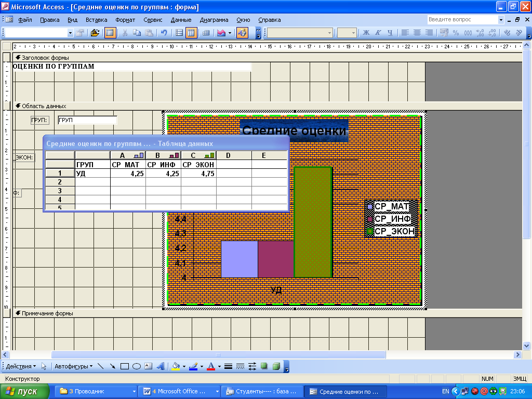This screenshot has height=399, width=532.
Task: Open the Действия drawing menu
Action: pos(21,366)
